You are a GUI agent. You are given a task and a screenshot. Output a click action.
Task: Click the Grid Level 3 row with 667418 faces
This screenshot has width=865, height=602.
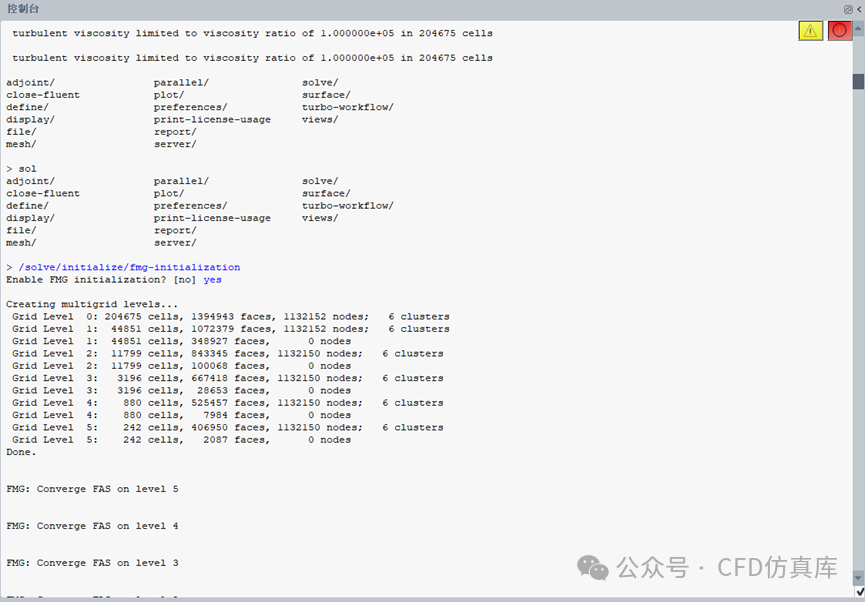(x=227, y=378)
